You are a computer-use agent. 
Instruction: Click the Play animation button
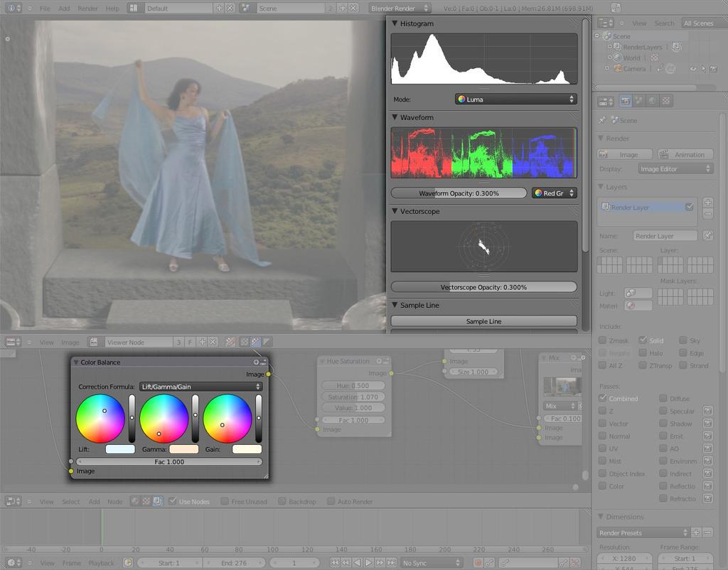pos(368,563)
